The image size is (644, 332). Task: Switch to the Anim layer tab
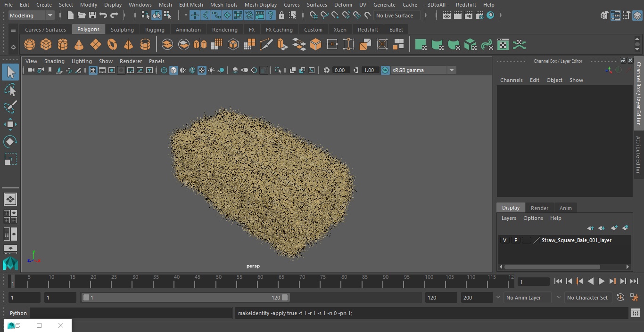click(565, 208)
